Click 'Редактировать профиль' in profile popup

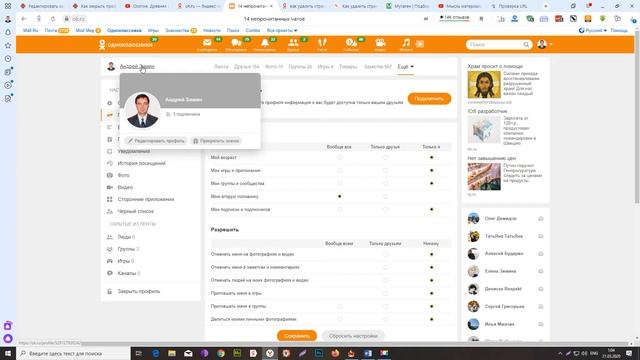click(156, 141)
